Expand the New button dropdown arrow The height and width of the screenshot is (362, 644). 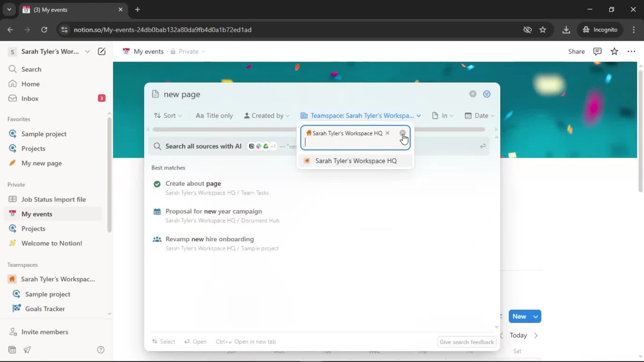pos(536,316)
